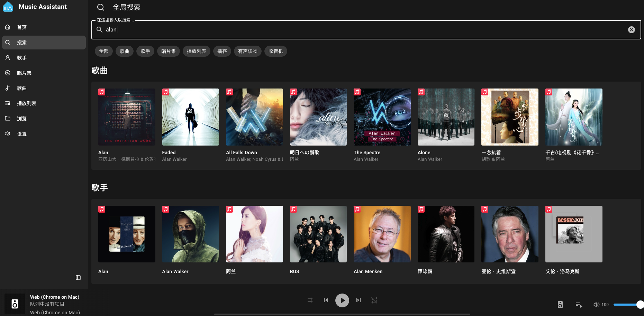
Task: Filter results by 播放列表 chip
Action: 197,51
